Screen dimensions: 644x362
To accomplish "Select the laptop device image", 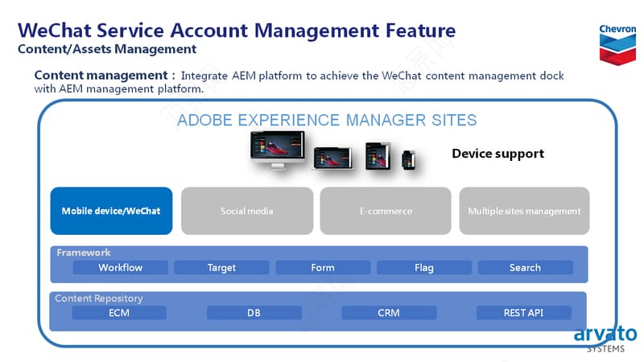I will click(x=332, y=158).
